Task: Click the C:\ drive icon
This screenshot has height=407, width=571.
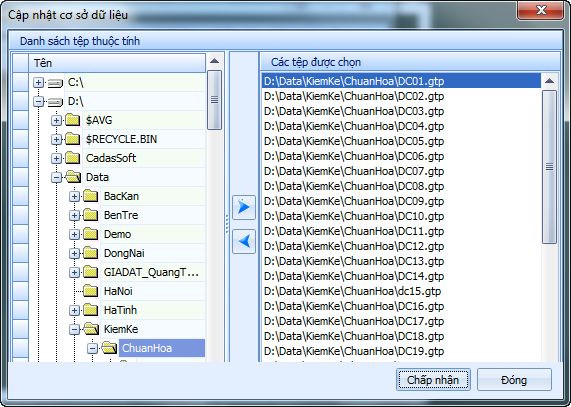Action: click(55, 83)
